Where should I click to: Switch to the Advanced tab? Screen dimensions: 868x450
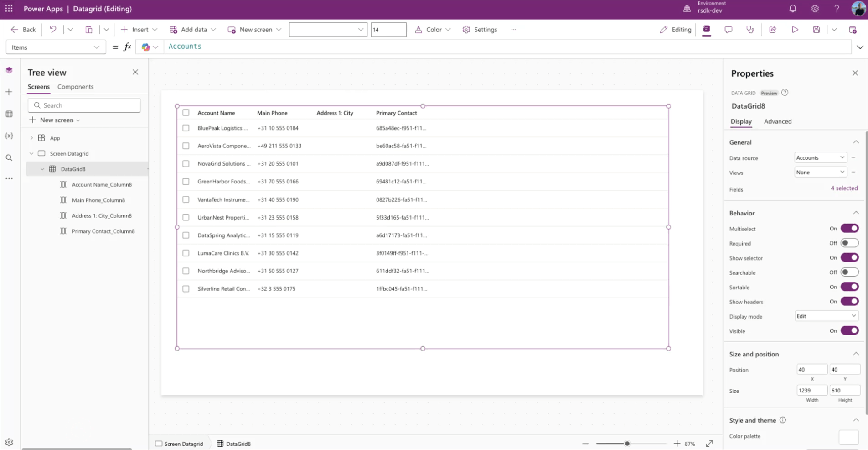pyautogui.click(x=778, y=121)
